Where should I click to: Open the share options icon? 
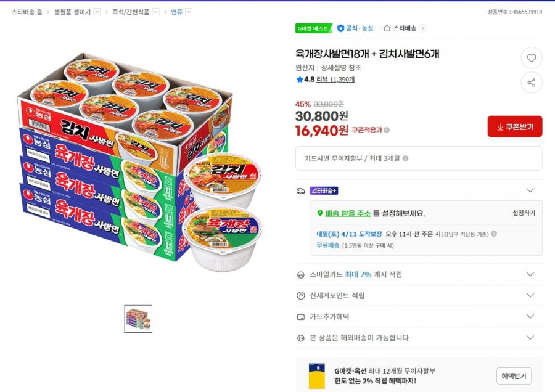point(532,83)
